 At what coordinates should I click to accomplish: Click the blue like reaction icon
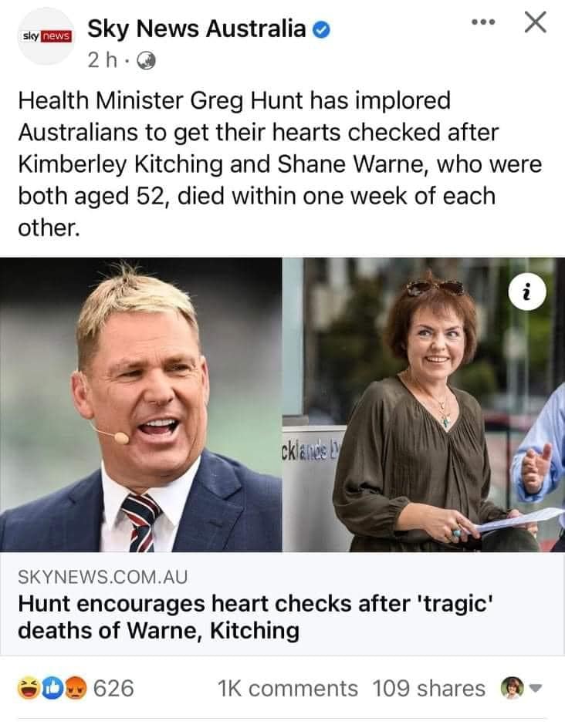coord(52,689)
